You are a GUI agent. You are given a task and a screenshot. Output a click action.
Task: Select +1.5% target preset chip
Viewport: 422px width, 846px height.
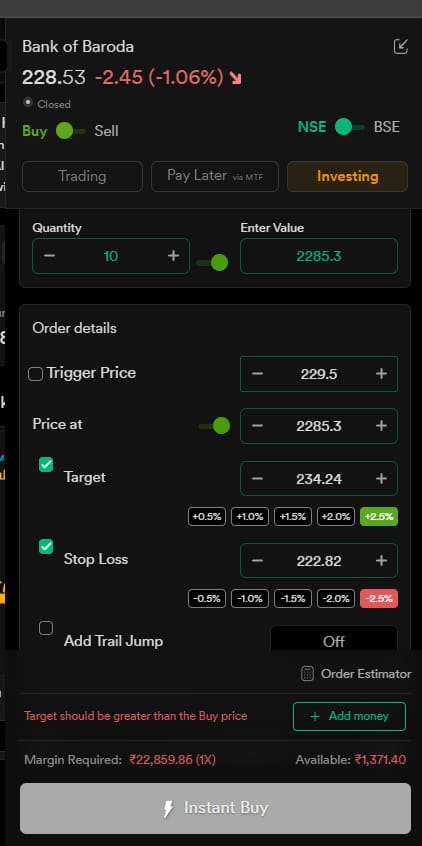click(292, 516)
